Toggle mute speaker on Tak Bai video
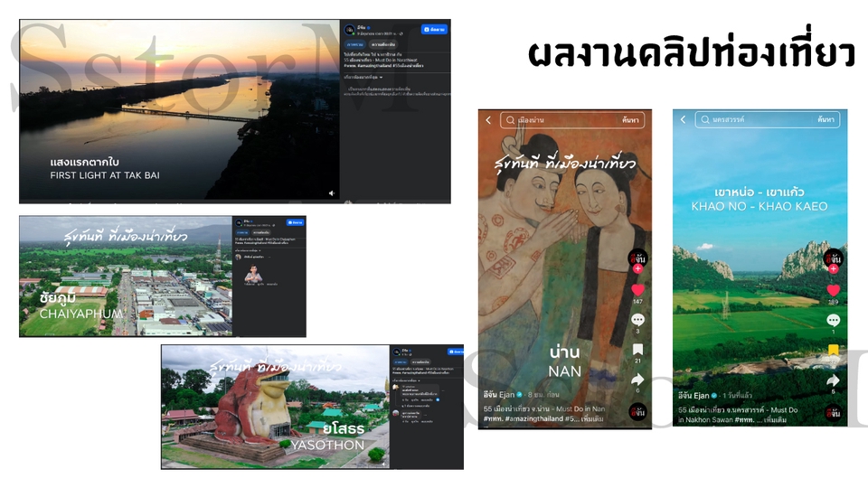868x488 pixels. (332, 193)
